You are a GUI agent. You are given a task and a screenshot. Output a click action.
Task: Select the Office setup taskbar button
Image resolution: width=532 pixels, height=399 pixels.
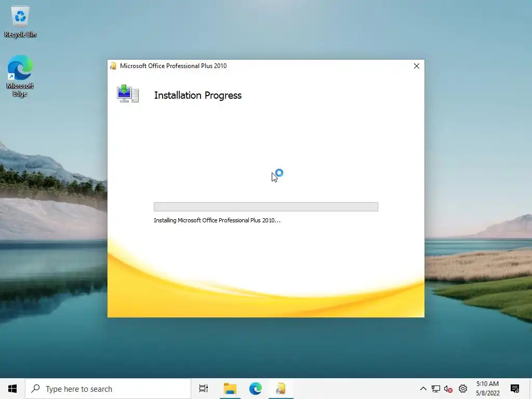[x=281, y=389]
